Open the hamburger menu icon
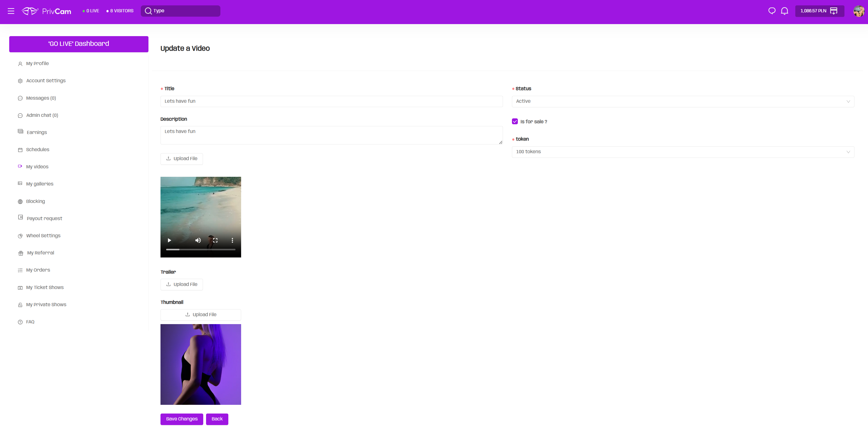 point(11,11)
